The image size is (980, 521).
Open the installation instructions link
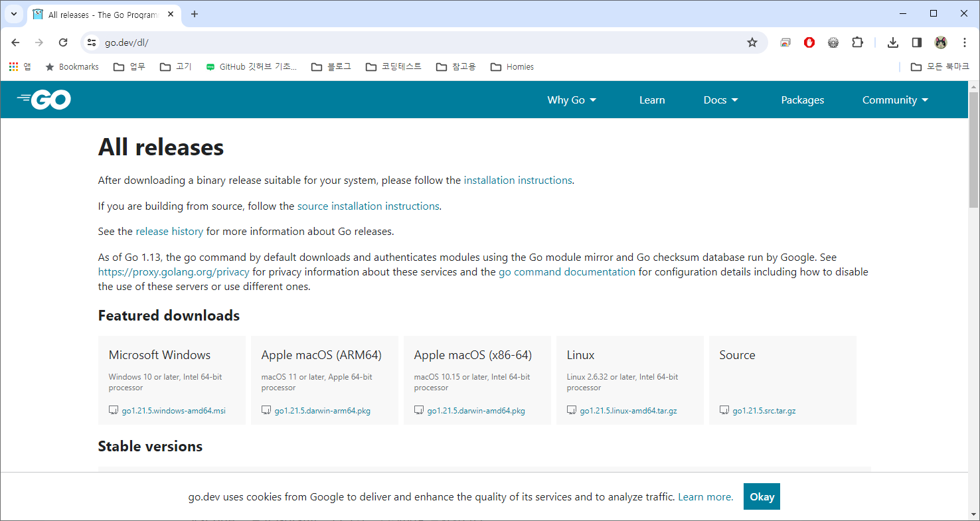point(518,180)
